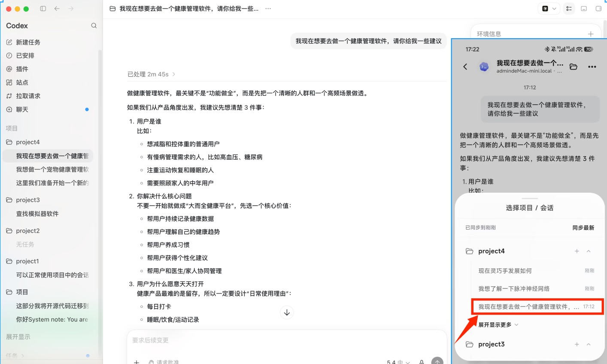Create a new task via 新建任务
607x364 pixels.
point(23,42)
